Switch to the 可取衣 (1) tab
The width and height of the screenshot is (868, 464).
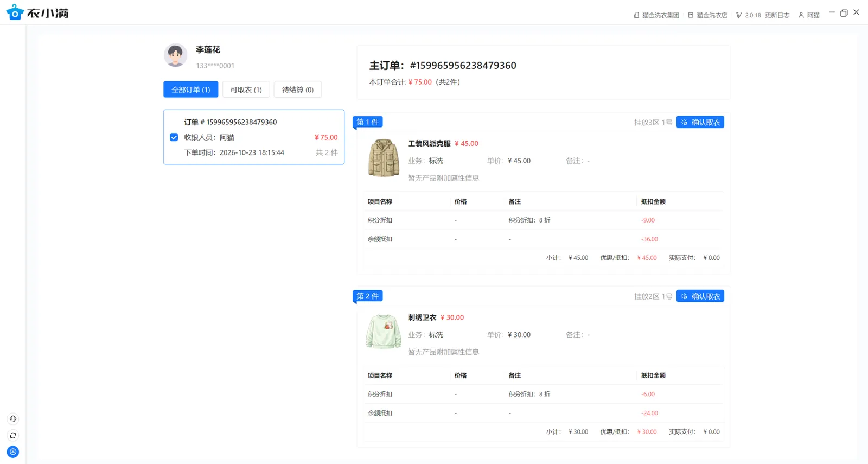pyautogui.click(x=246, y=90)
